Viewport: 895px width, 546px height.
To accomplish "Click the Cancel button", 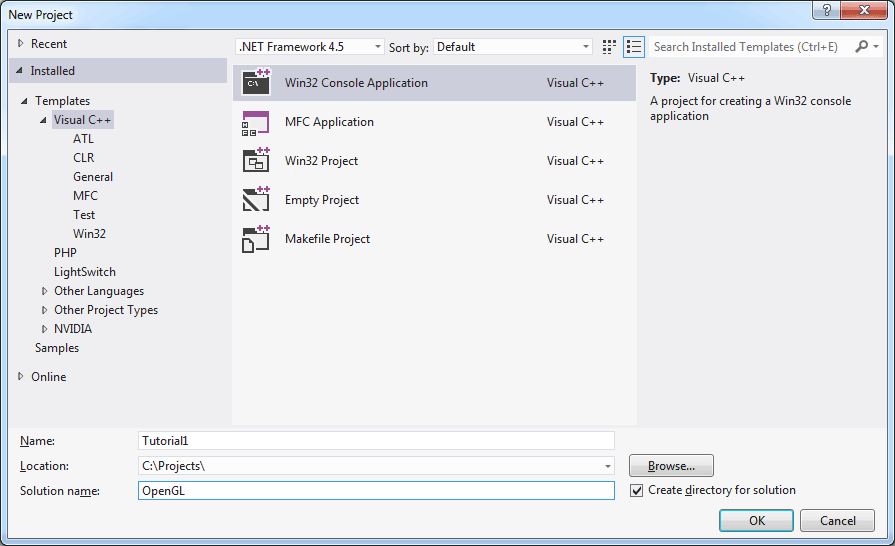I will [x=837, y=520].
